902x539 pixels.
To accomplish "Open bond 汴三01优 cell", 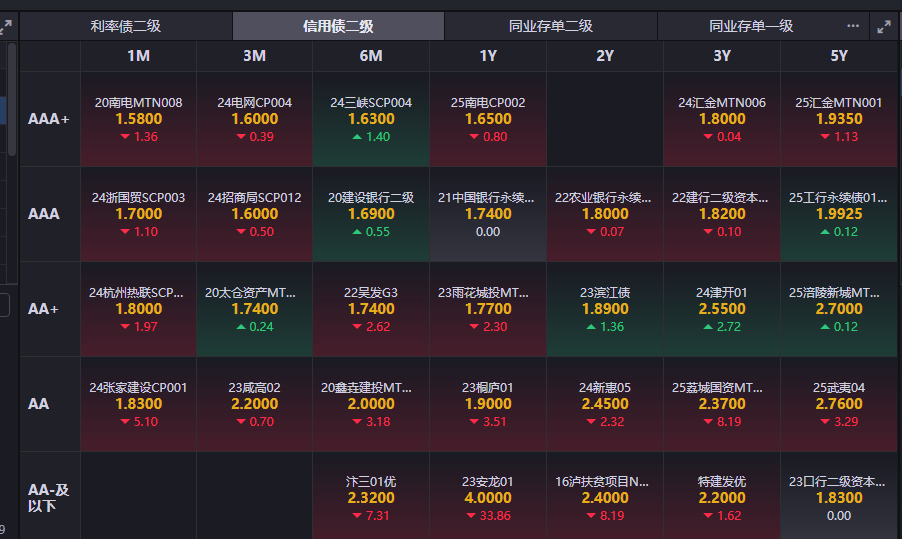I will [x=371, y=496].
